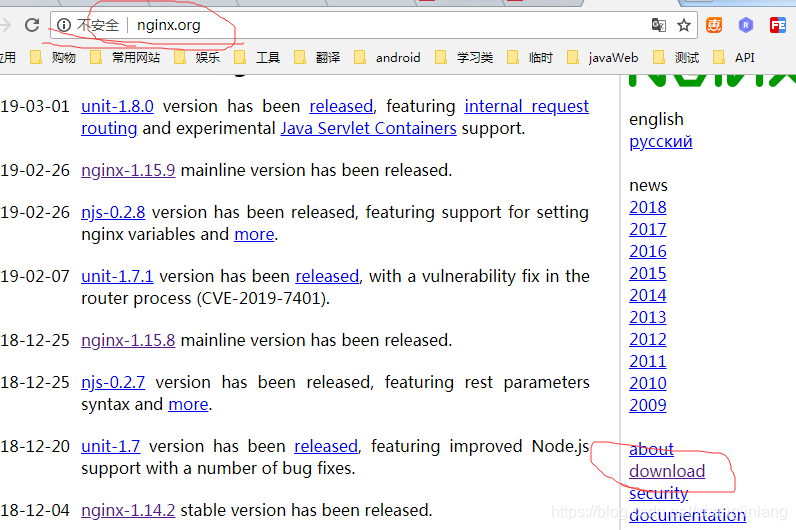
Task: Open the unit-1.7.1 version link
Action: (117, 276)
